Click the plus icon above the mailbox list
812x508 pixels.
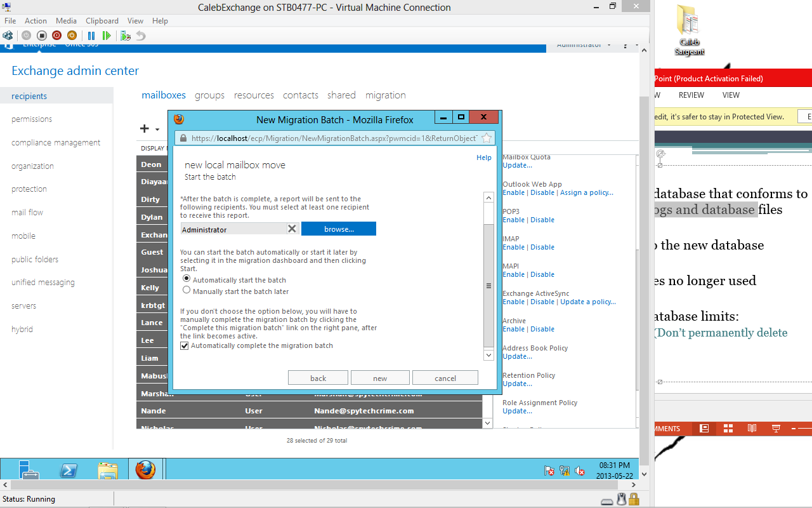[145, 129]
